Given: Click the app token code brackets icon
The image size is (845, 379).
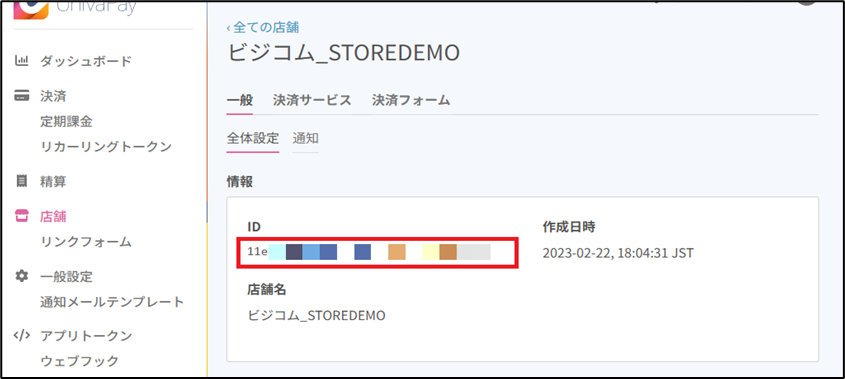Looking at the screenshot, I should click(x=21, y=335).
